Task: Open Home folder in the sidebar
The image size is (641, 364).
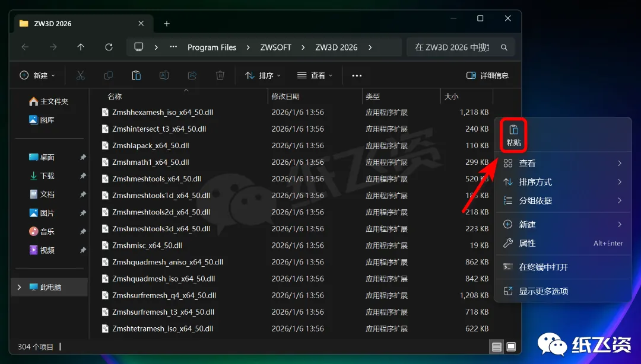Action: (x=49, y=101)
